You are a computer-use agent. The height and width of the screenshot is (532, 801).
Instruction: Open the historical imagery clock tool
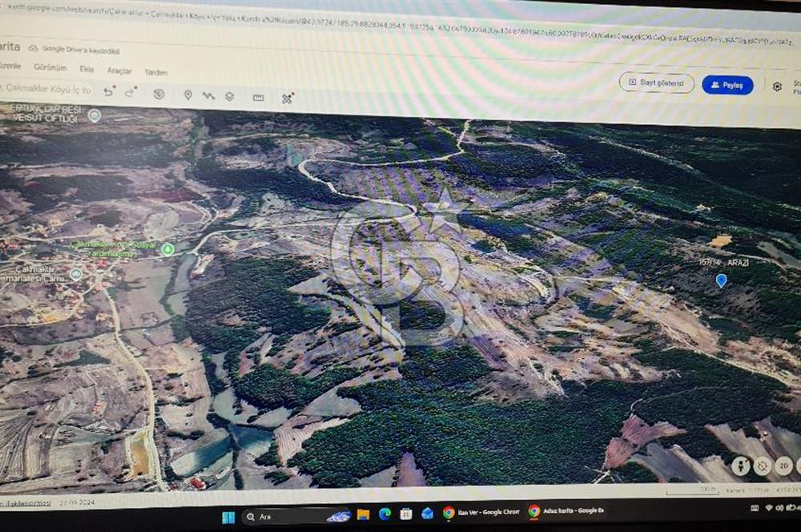pos(159,95)
